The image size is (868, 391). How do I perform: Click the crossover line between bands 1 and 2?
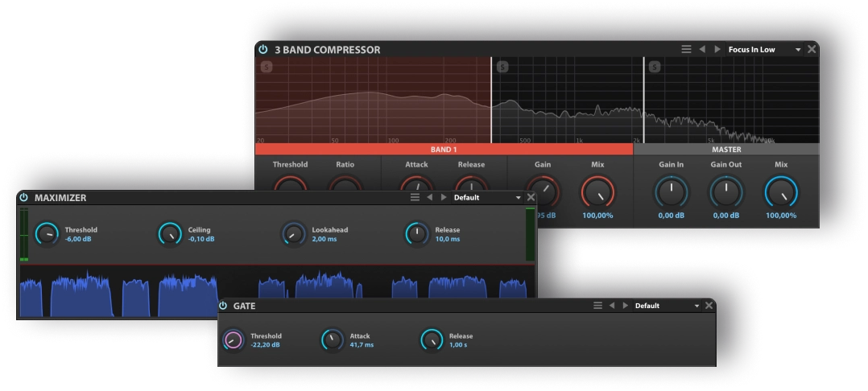pyautogui.click(x=491, y=101)
